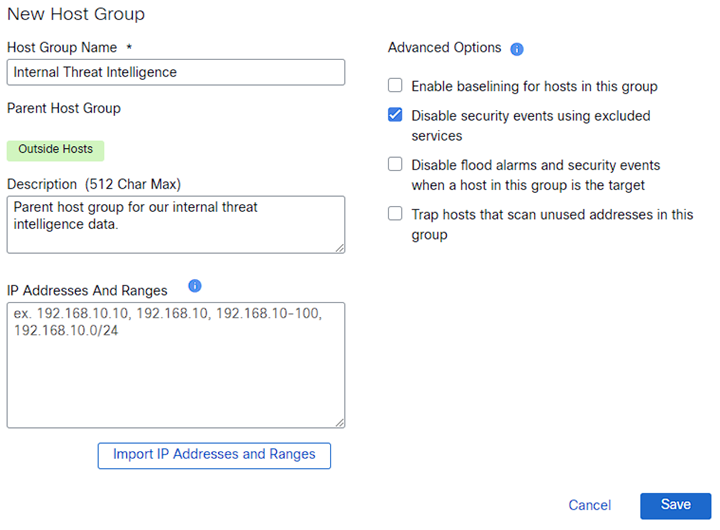Click the Host Group Name label text
Image resolution: width=720 pixels, height=530 pixels.
point(62,48)
